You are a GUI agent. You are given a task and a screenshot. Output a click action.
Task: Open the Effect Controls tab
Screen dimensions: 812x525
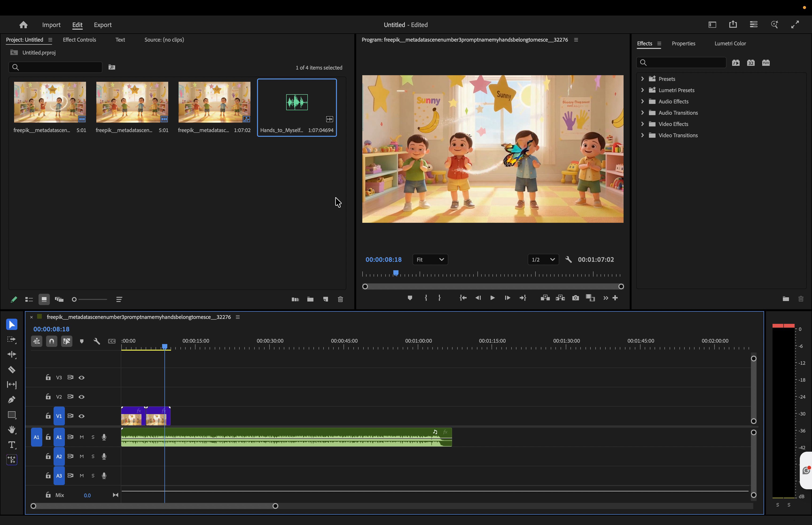click(x=79, y=40)
